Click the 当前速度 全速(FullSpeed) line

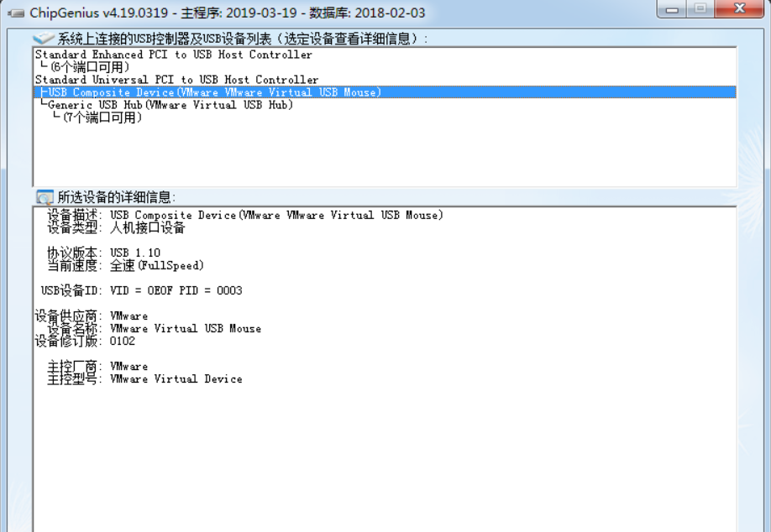click(x=125, y=266)
